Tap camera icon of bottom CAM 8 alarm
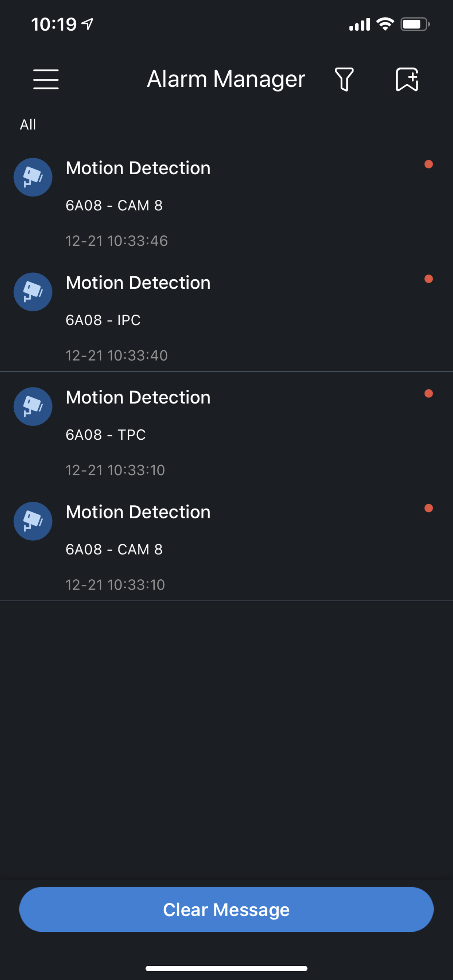The height and width of the screenshot is (980, 453). [33, 521]
